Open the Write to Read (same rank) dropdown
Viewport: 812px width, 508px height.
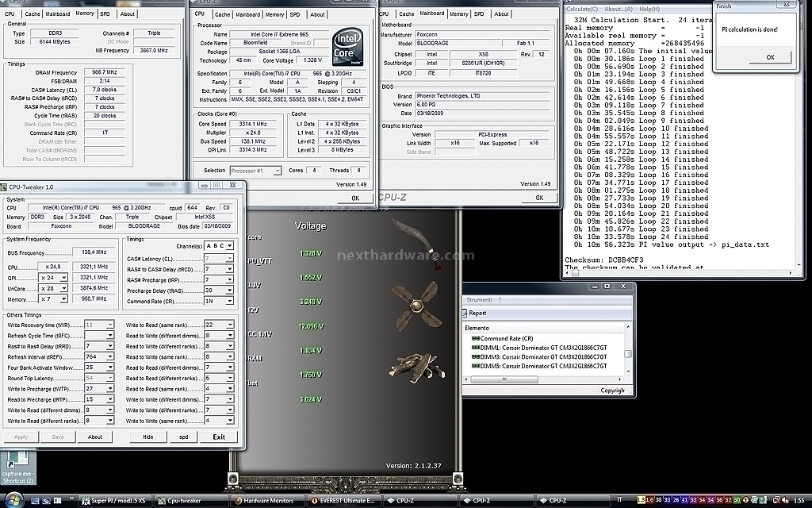point(219,325)
